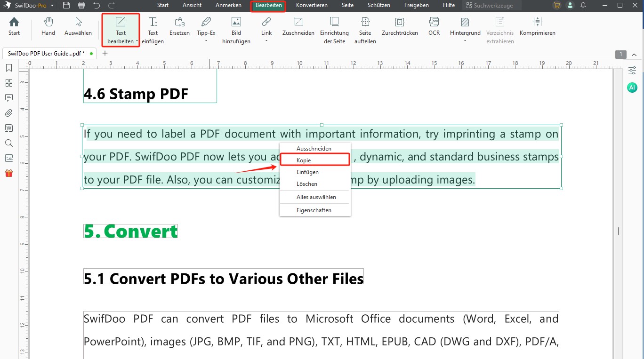Choose the Auswählen pointer tool
644x359 pixels.
pyautogui.click(x=78, y=26)
